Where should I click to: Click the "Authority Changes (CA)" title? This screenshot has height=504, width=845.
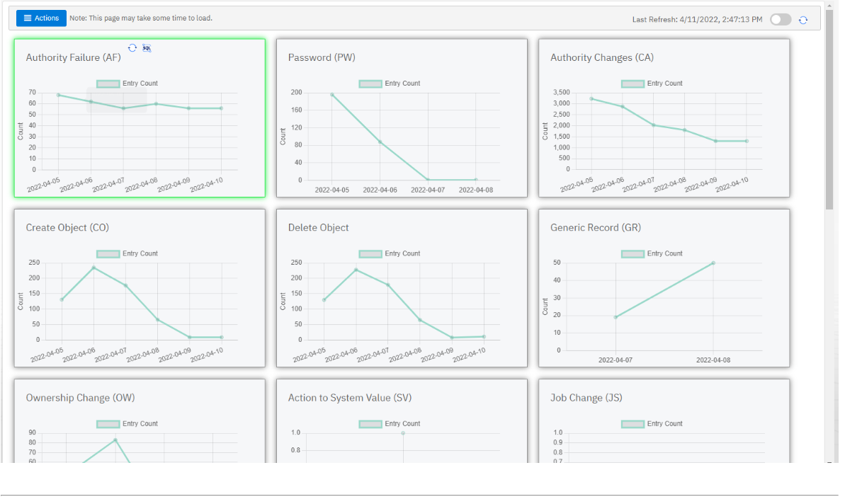click(x=602, y=57)
